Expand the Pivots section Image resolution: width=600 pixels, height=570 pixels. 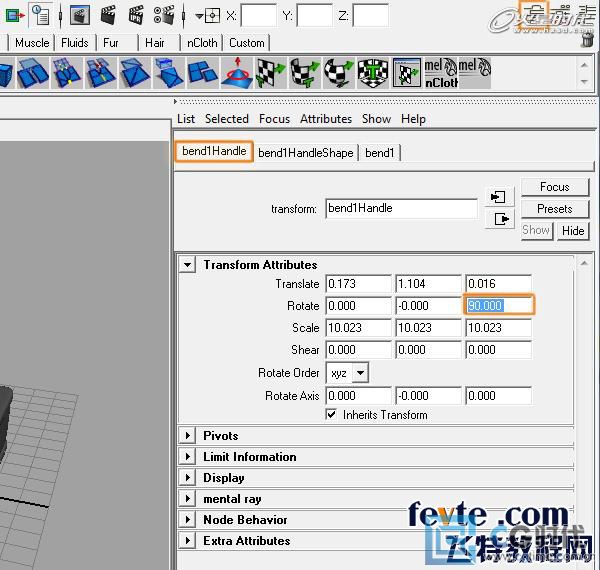tap(188, 435)
